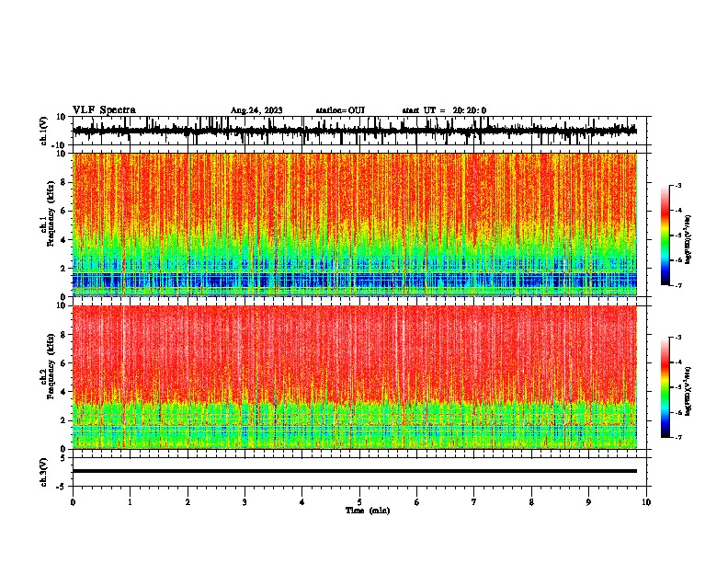Viewport: 728px width, 563px height.
Task: Click the ch.1 spectrogram 2 kHz tick label
Action: click(x=63, y=268)
